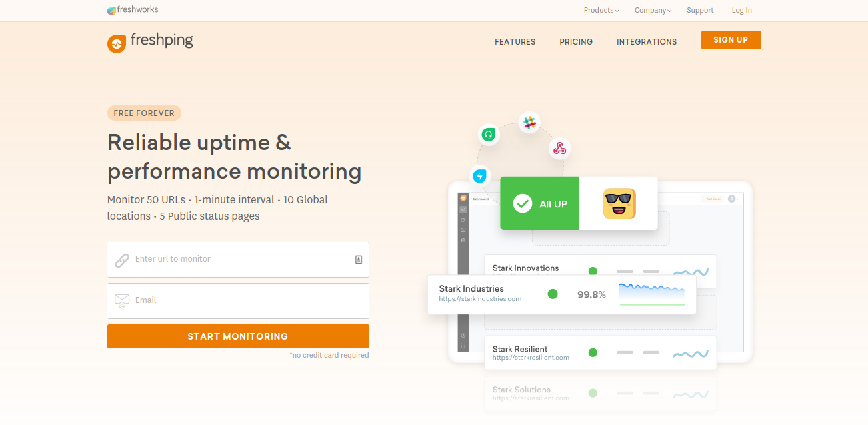Viewport: 868px width, 425px height.
Task: Click the contact autofill icon in URL field
Action: click(359, 260)
